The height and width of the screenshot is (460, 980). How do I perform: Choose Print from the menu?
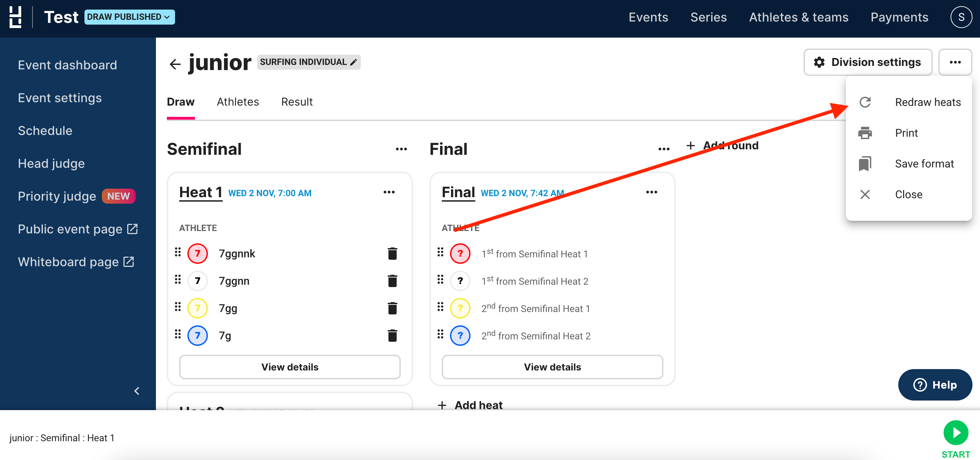click(909, 133)
